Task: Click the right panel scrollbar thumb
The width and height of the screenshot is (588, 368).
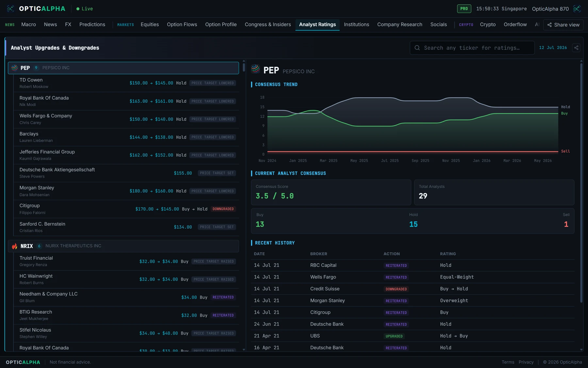Action: pyautogui.click(x=581, y=183)
